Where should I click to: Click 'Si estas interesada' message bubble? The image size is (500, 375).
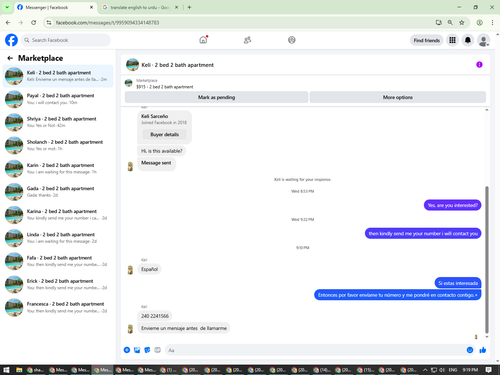coord(458,283)
